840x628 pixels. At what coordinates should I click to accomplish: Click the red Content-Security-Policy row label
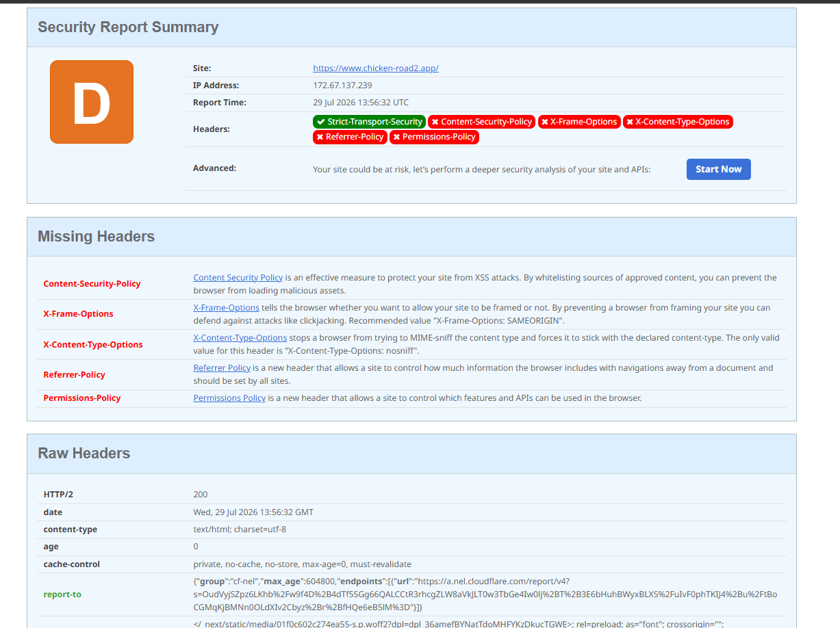point(92,284)
